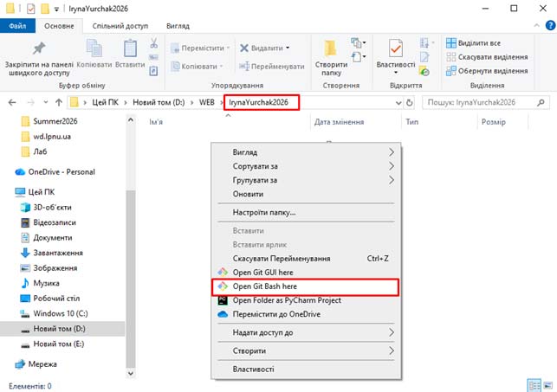Click the details view icon in status bar
Image resolution: width=557 pixels, height=392 pixels.
534,385
